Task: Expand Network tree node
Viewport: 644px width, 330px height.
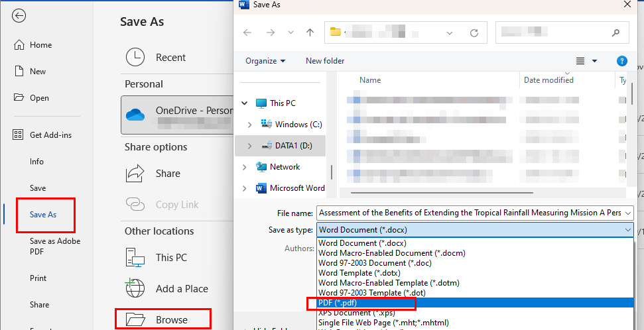Action: 245,167
